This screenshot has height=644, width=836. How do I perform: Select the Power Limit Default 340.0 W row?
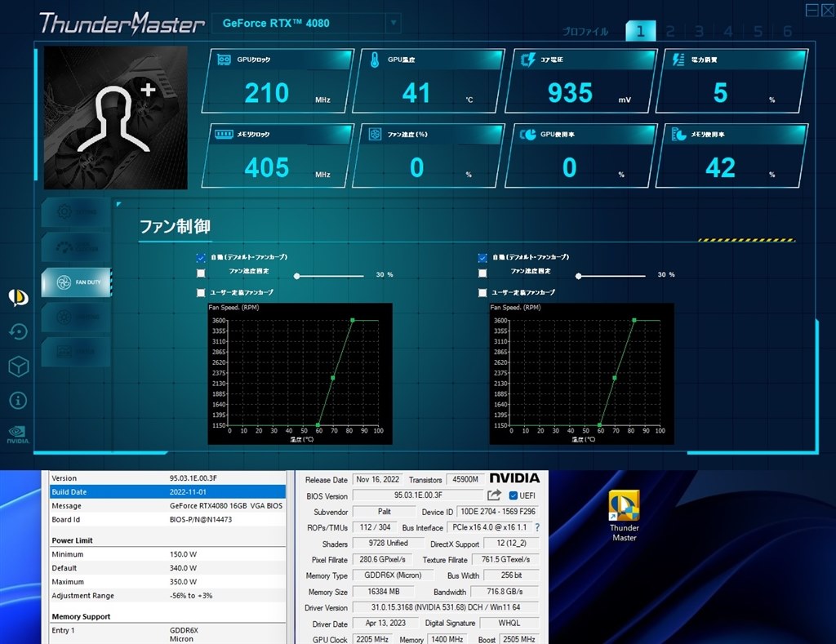coord(168,568)
